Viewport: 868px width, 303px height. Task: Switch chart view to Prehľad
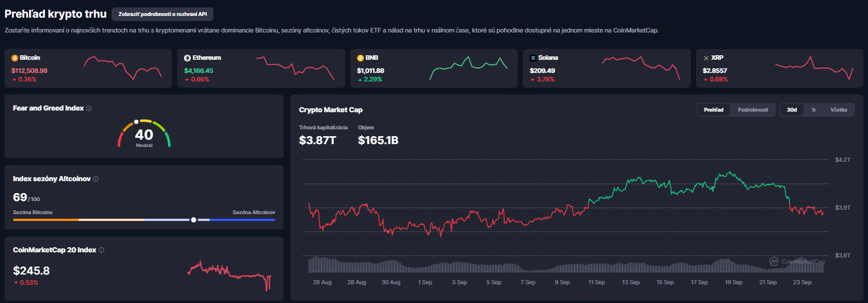[x=714, y=110]
